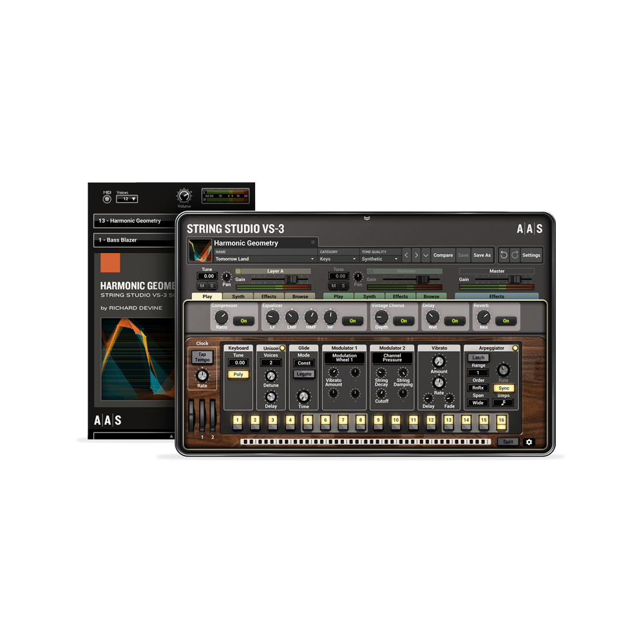Click the Reverb Mix knob
644x644 pixels.
484,317
